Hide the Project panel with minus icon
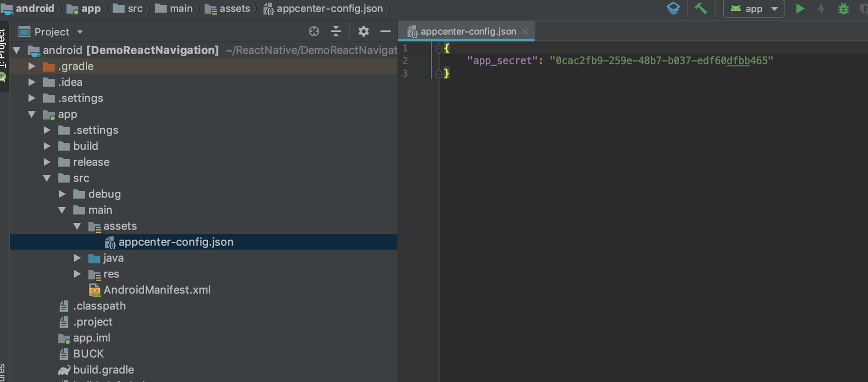 tap(386, 32)
